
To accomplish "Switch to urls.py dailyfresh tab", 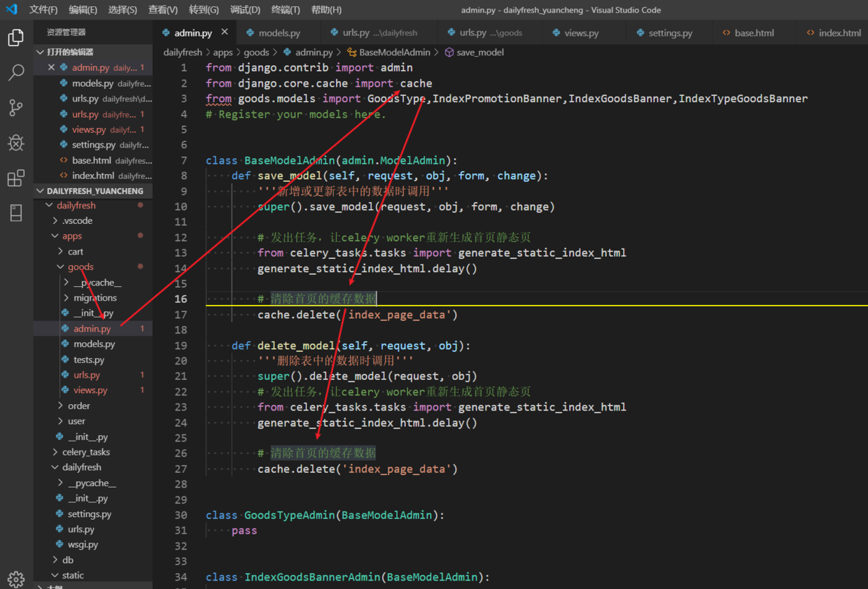I will pyautogui.click(x=379, y=33).
